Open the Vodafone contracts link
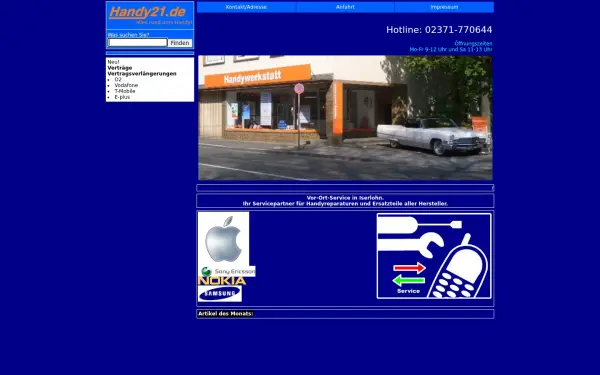Image resolution: width=600 pixels, height=375 pixels. pyautogui.click(x=126, y=85)
